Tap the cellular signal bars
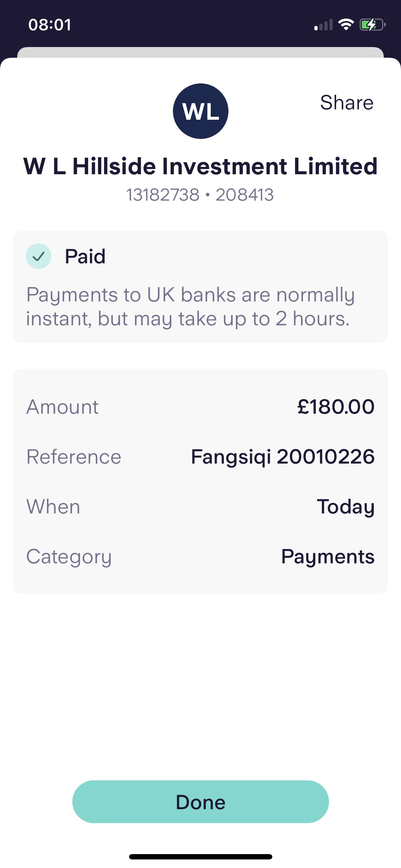Screen dimensions: 401x868 click(323, 25)
